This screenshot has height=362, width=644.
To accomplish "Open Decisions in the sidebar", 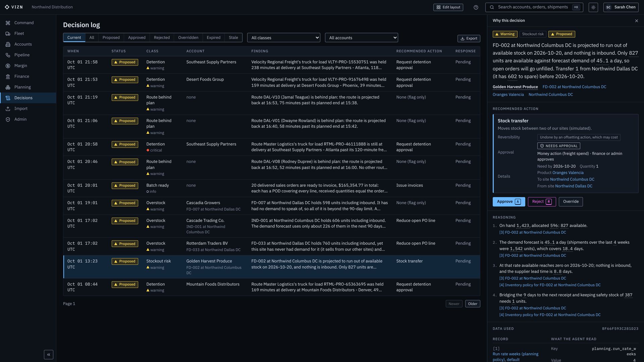I will pos(28,98).
